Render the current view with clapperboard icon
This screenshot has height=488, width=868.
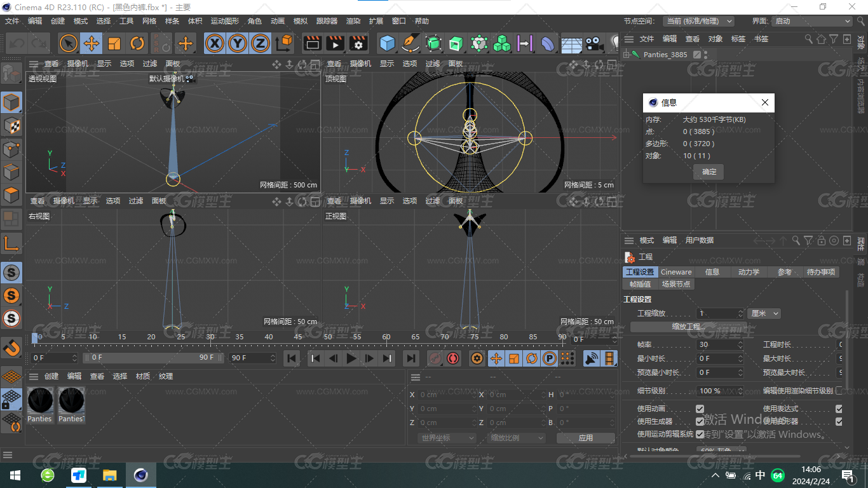point(312,43)
